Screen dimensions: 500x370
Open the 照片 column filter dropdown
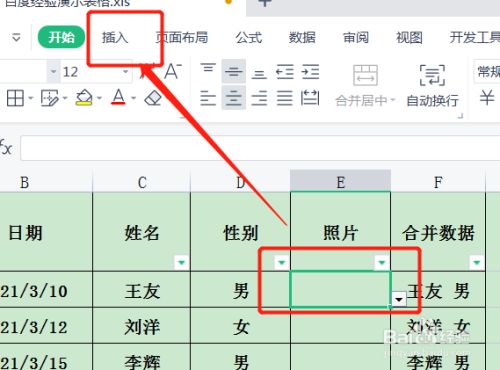coord(382,262)
